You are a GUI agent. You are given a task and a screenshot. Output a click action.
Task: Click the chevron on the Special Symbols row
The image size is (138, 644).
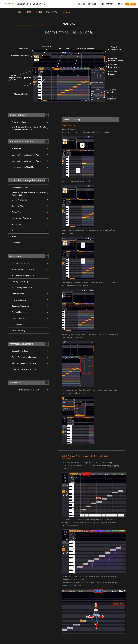[x=48, y=294]
